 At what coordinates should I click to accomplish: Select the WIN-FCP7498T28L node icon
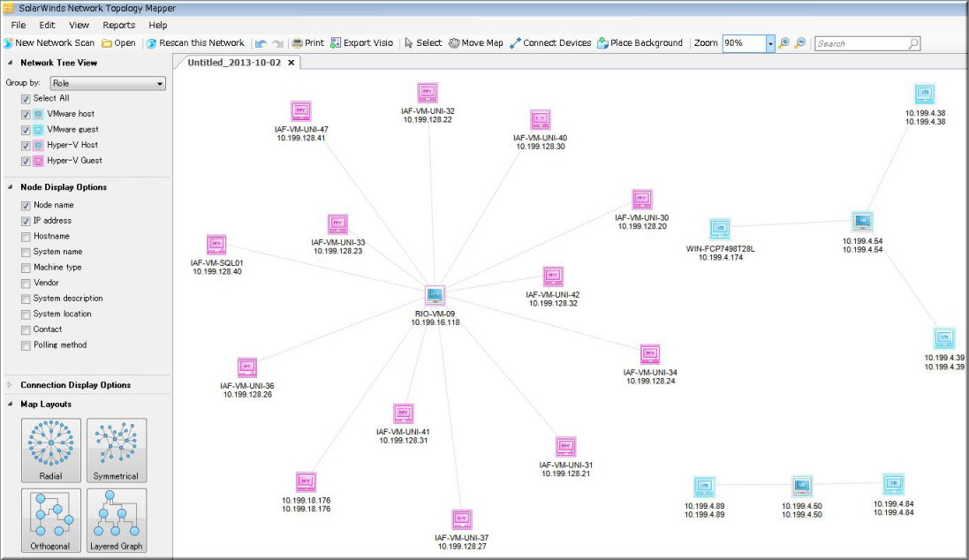point(720,229)
